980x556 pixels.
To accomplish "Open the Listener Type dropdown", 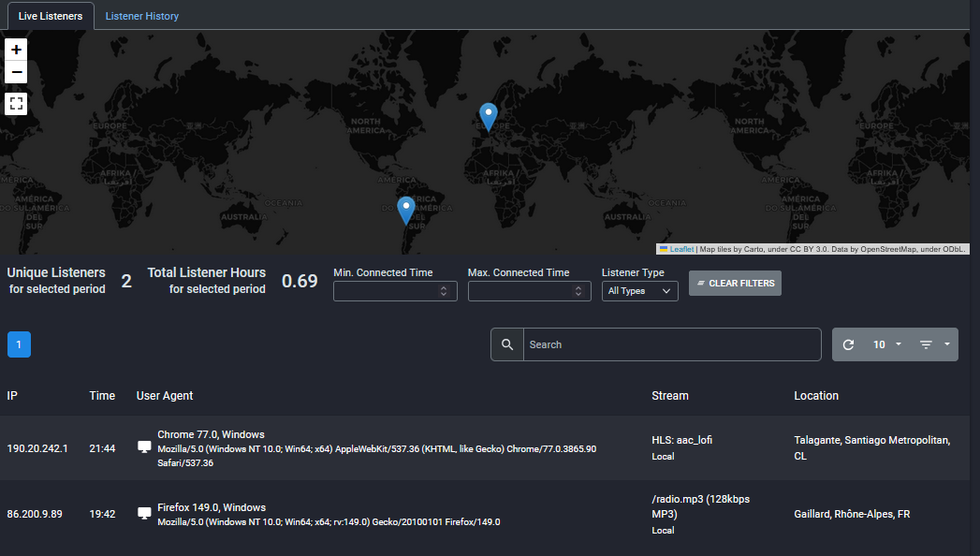I will click(639, 291).
